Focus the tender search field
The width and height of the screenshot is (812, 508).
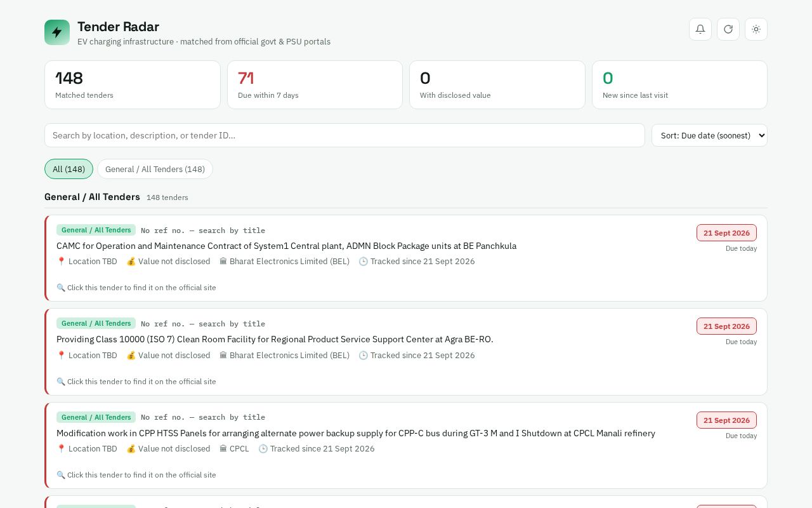[344, 135]
